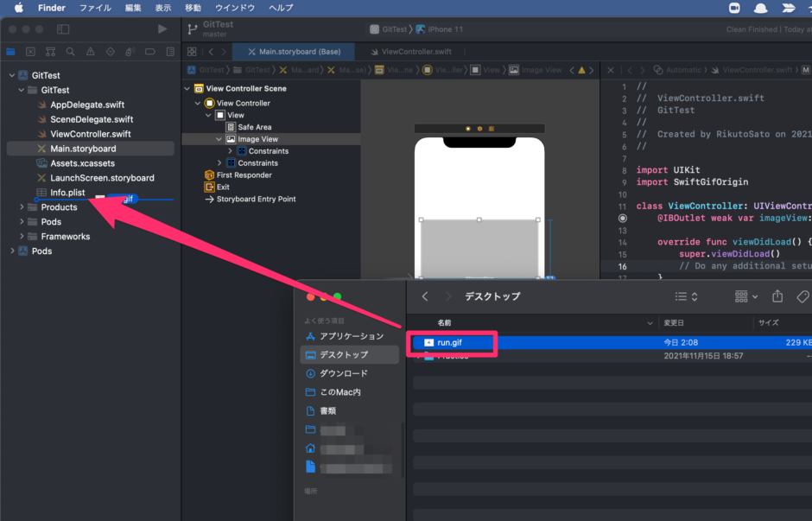The image size is (812, 521).
Task: Open the Debug navigator gauge icon
Action: pos(130,51)
